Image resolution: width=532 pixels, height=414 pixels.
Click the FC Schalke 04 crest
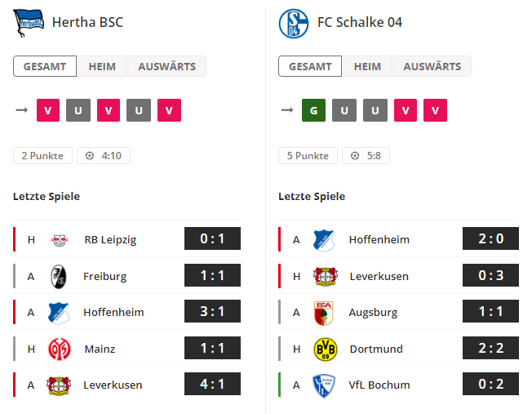(294, 24)
